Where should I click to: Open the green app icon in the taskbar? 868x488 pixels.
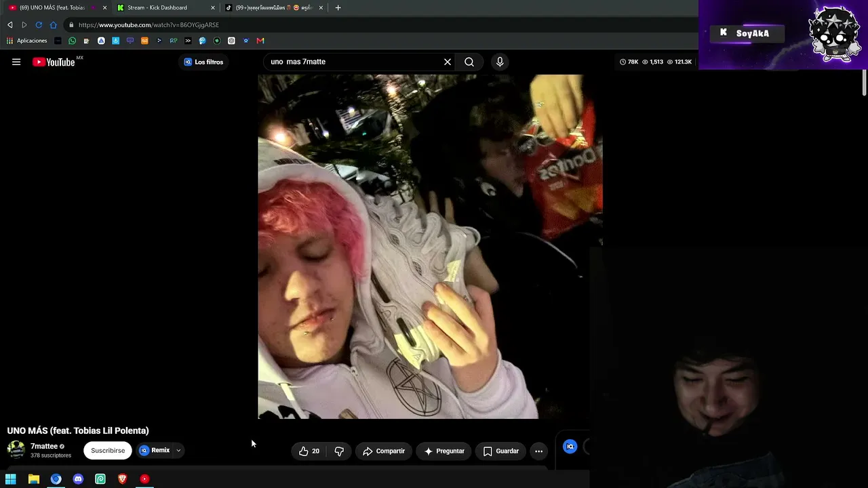click(100, 479)
